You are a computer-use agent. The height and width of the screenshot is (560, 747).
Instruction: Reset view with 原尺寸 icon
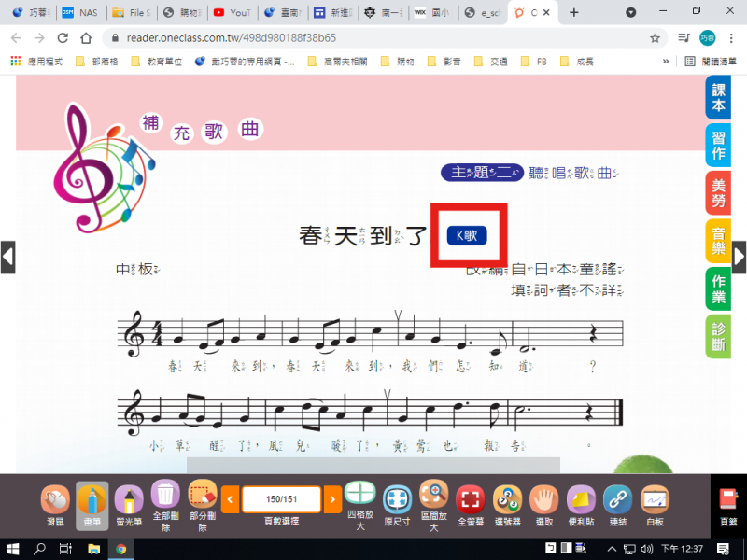(398, 502)
